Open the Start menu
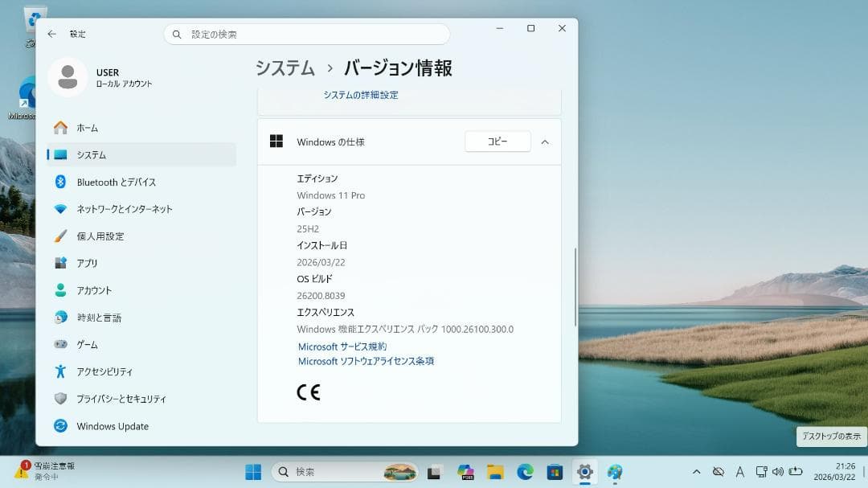 [253, 473]
